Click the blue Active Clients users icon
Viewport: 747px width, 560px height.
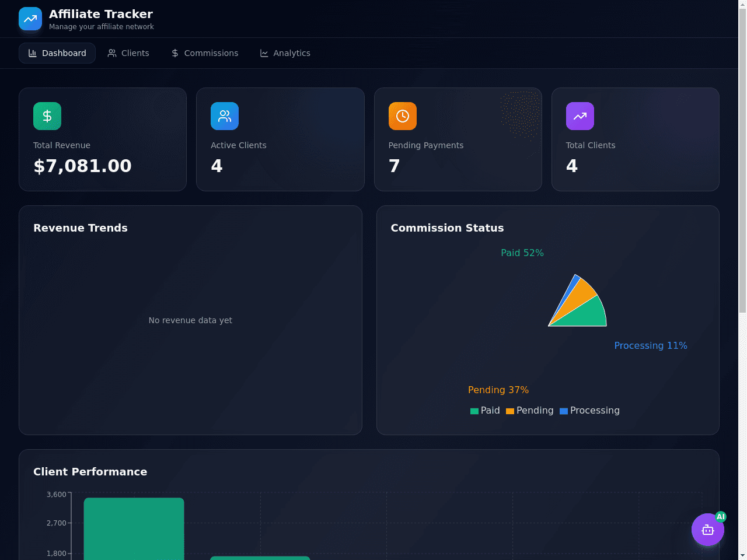tap(225, 116)
